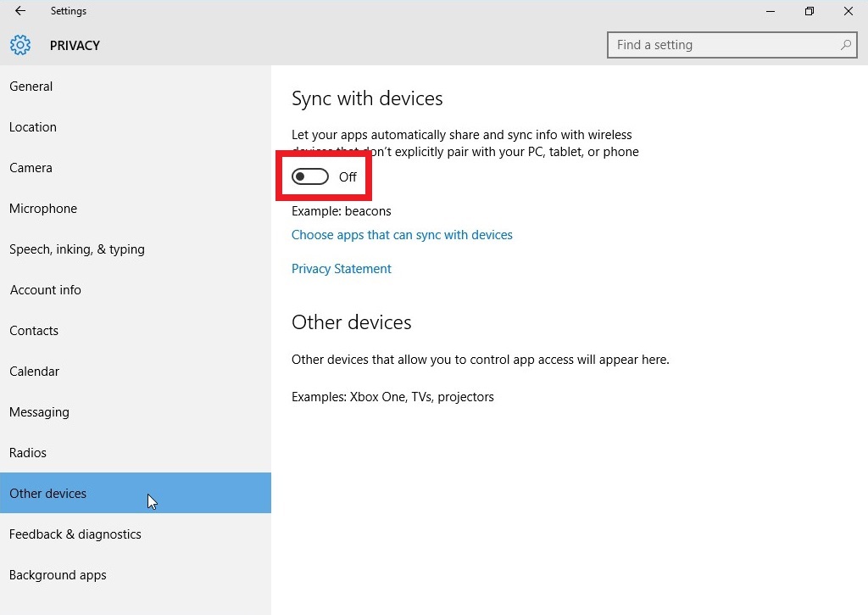The image size is (868, 615).
Task: Select Messaging in sidebar
Action: click(x=39, y=412)
